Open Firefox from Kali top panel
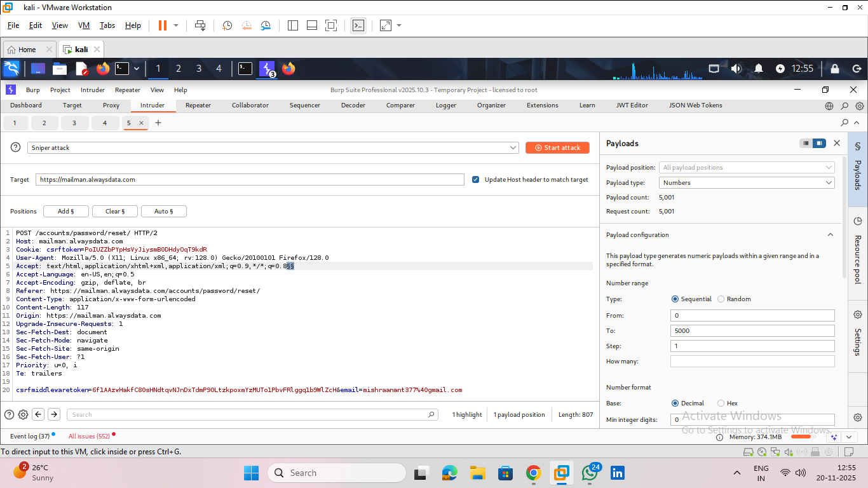The image size is (868, 488). [103, 69]
